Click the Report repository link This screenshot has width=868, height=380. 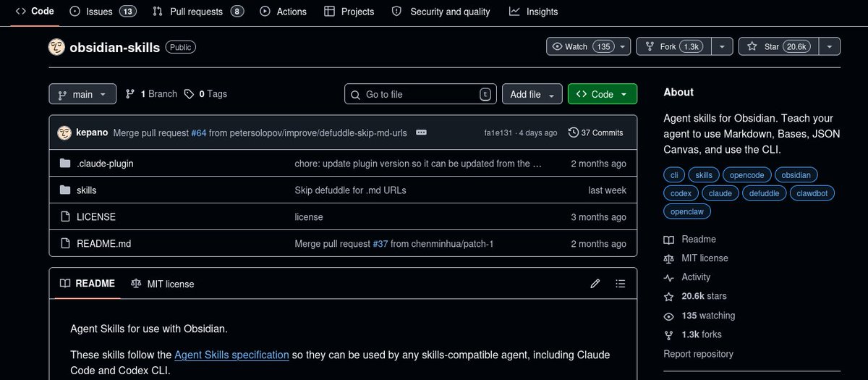click(x=698, y=354)
